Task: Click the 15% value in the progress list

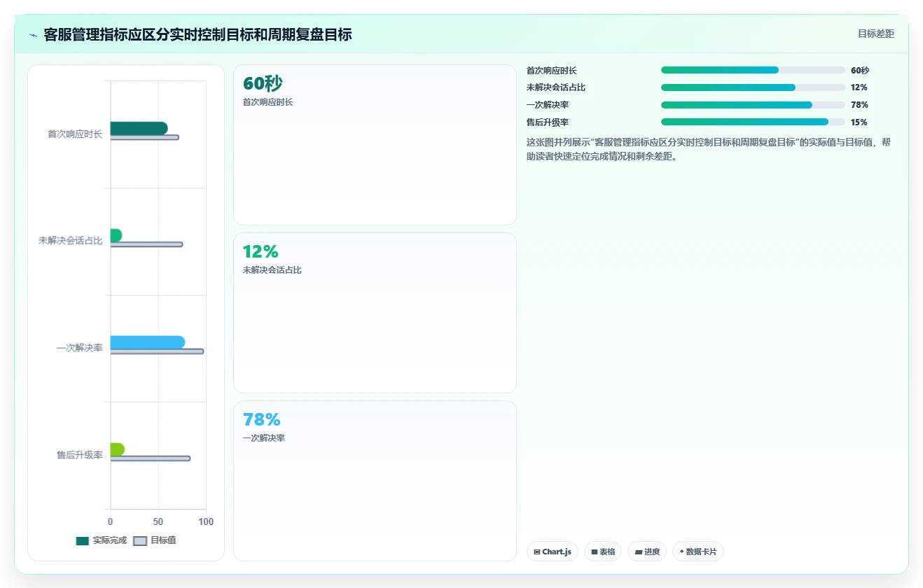Action: [859, 122]
